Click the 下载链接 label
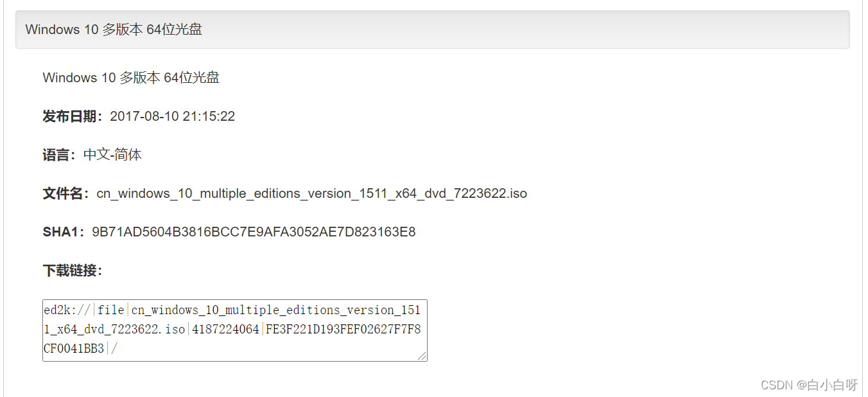The height and width of the screenshot is (397, 868). point(72,270)
